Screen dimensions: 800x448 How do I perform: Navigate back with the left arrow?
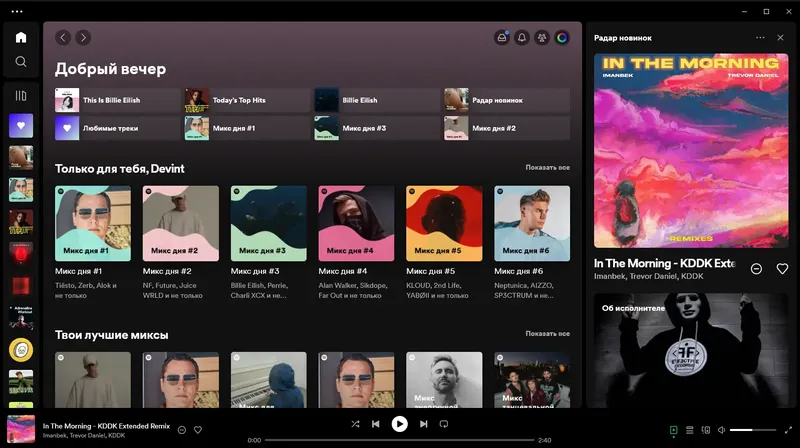[63, 37]
